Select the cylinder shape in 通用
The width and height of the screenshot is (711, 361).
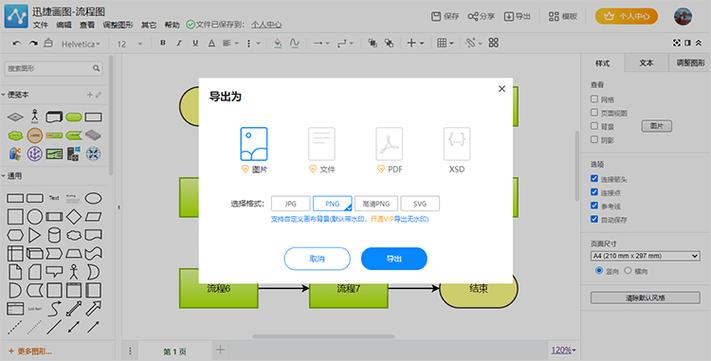click(54, 235)
